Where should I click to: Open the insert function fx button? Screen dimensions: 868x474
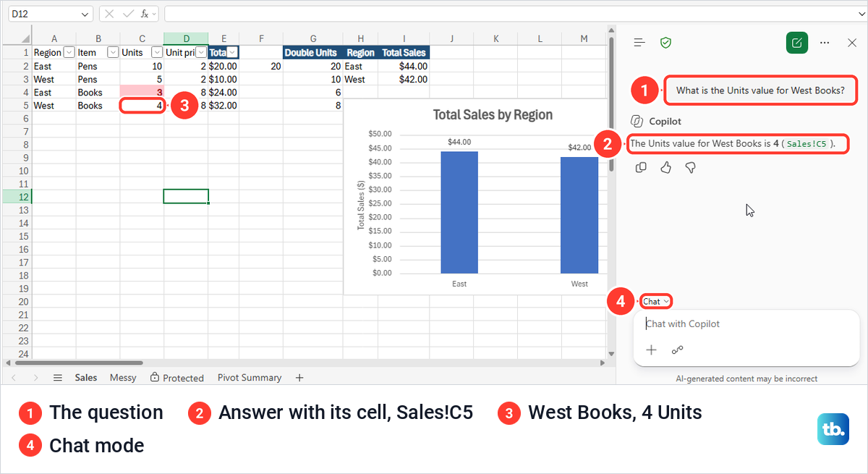(145, 14)
